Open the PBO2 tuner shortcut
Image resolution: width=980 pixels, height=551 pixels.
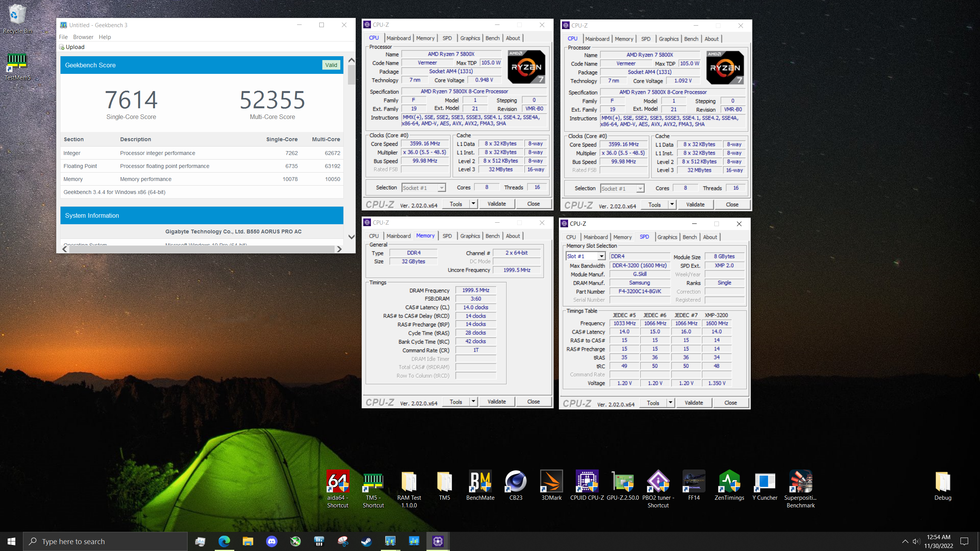658,489
